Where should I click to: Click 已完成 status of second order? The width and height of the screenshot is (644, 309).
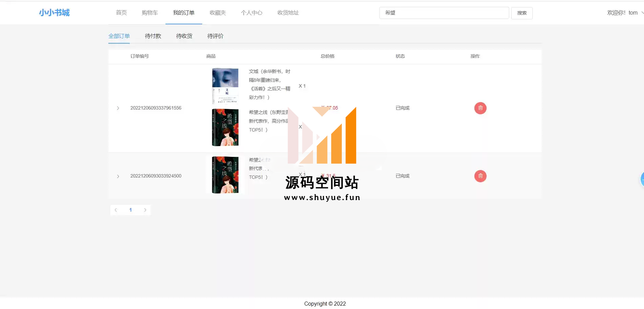[403, 176]
